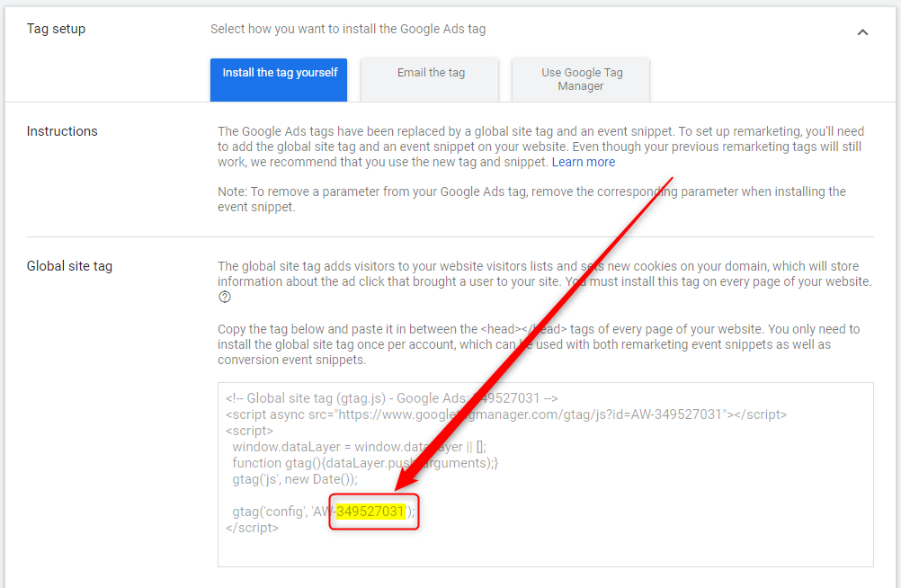Screen dimensions: 901x588
Task: Select the Install the tag yourself tab
Action: (x=279, y=80)
